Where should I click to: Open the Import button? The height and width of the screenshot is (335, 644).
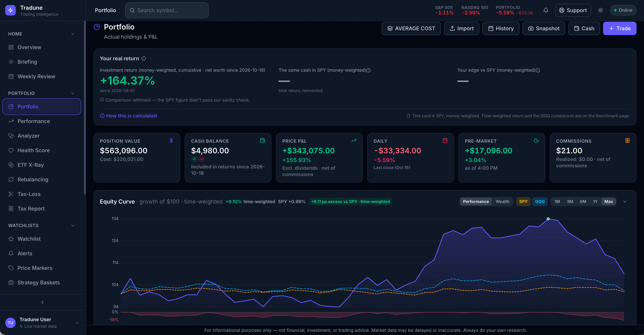pos(461,28)
